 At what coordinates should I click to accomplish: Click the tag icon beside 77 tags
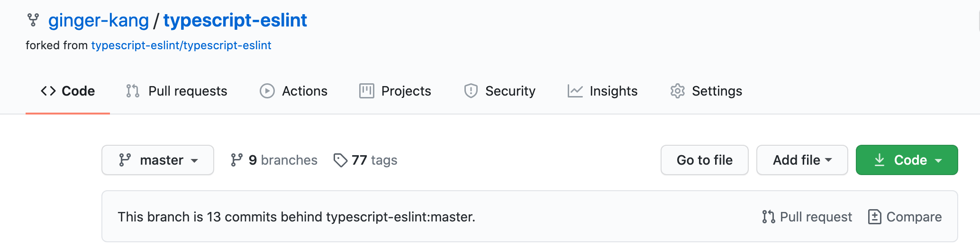tap(340, 160)
